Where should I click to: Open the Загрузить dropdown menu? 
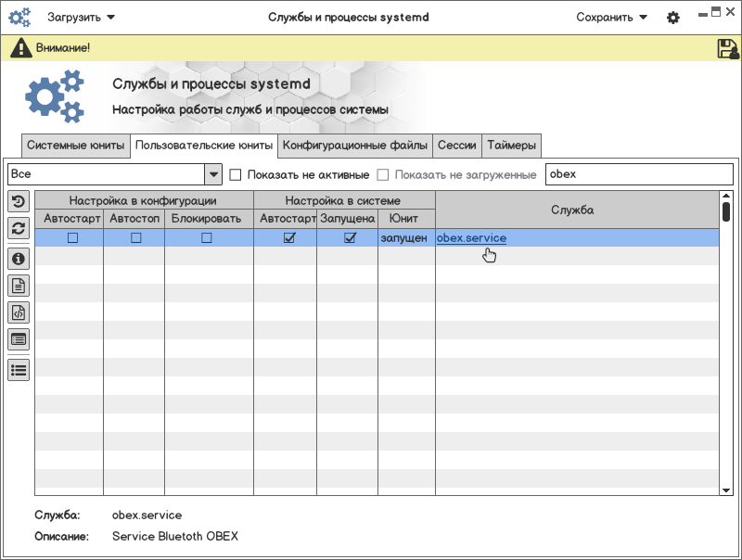pyautogui.click(x=81, y=17)
